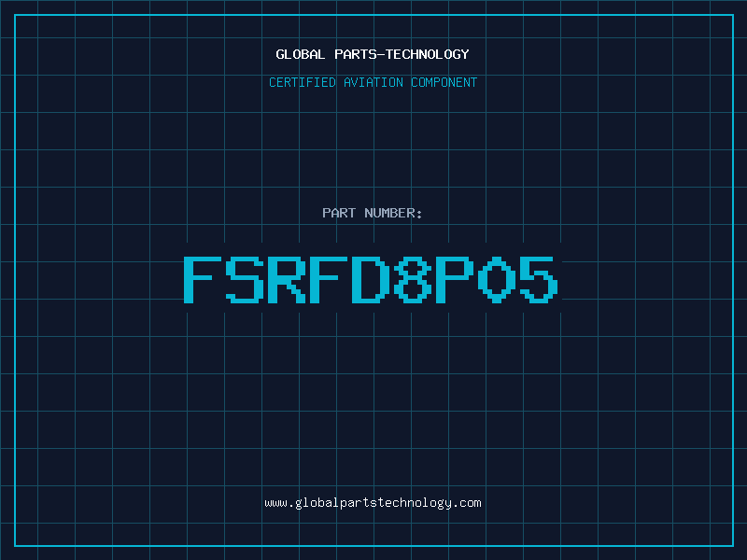Select the part number FSRFD8P05
The width and height of the screenshot is (747, 560).
tap(371, 280)
